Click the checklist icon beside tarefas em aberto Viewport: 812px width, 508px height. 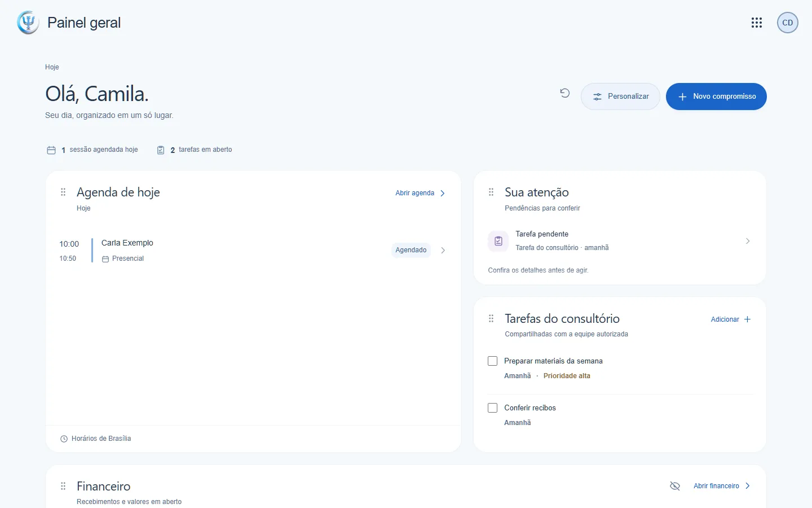click(x=161, y=150)
